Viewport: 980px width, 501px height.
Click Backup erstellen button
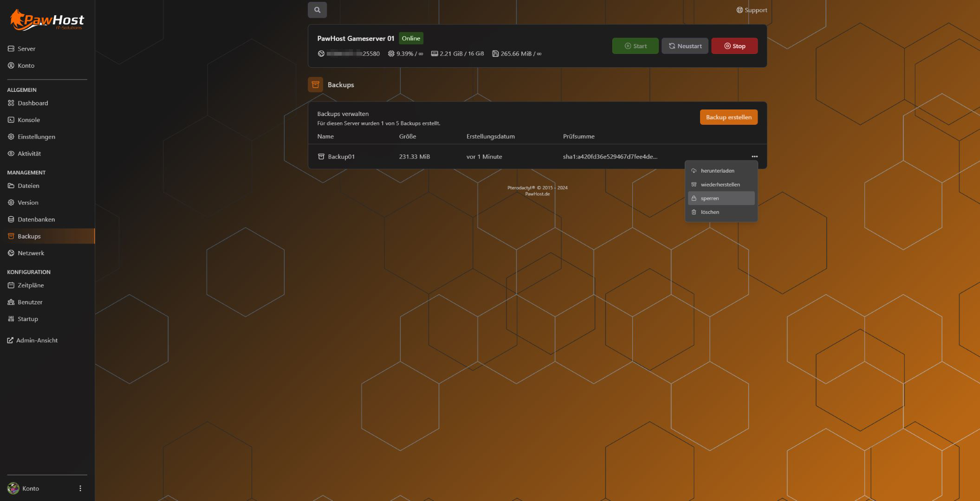[x=728, y=117]
